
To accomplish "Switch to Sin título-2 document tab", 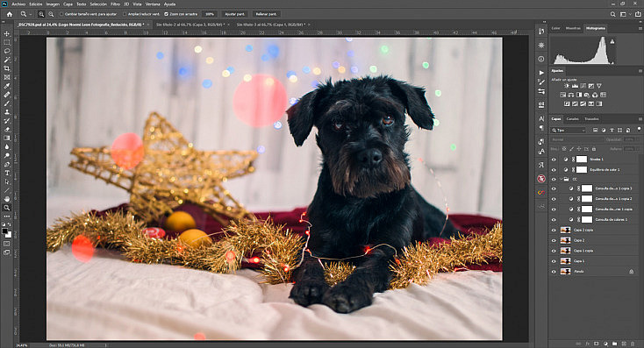I will click(190, 25).
